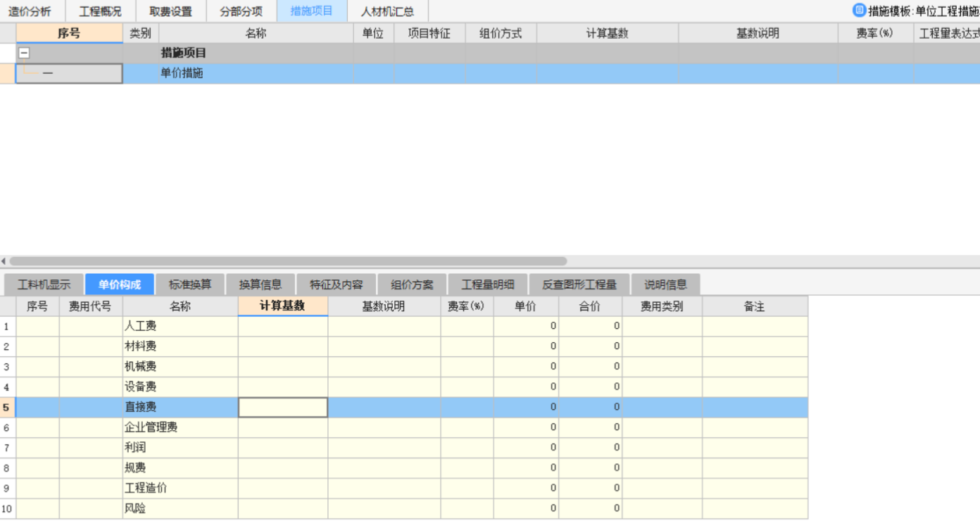Open the 标准换算 panel tab

tap(190, 284)
